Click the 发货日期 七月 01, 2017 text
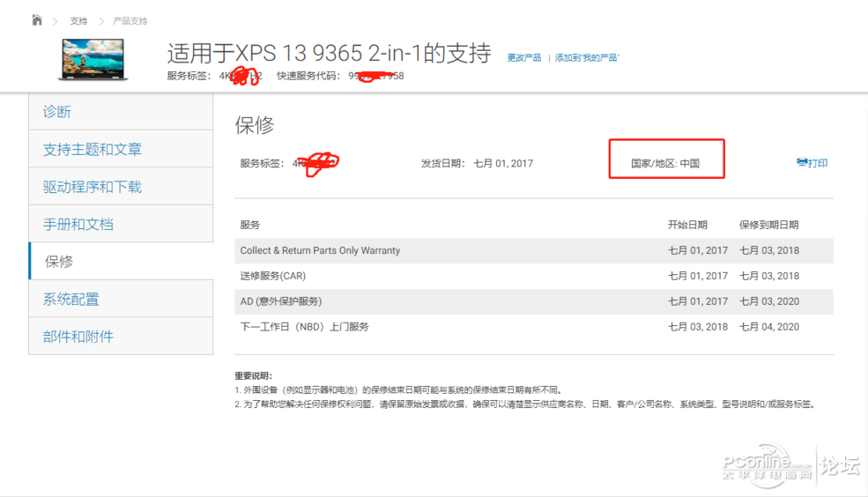This screenshot has height=497, width=868. (477, 163)
